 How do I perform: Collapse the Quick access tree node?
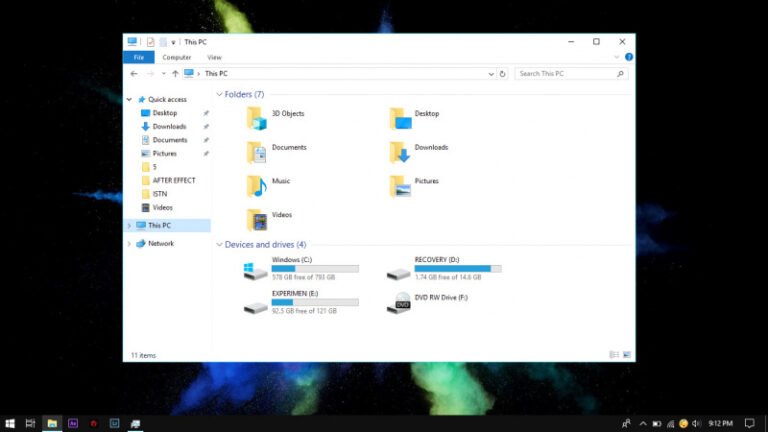[x=129, y=99]
